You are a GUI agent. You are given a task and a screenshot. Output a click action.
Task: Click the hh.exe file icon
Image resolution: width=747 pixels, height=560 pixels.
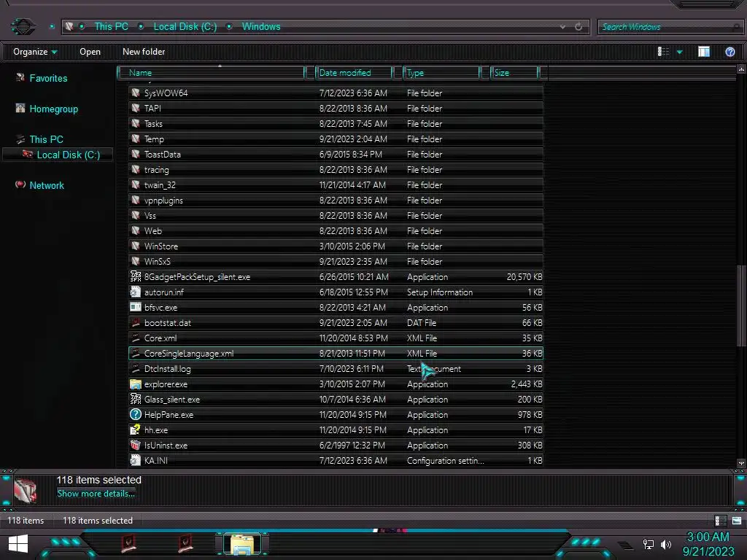click(x=135, y=429)
